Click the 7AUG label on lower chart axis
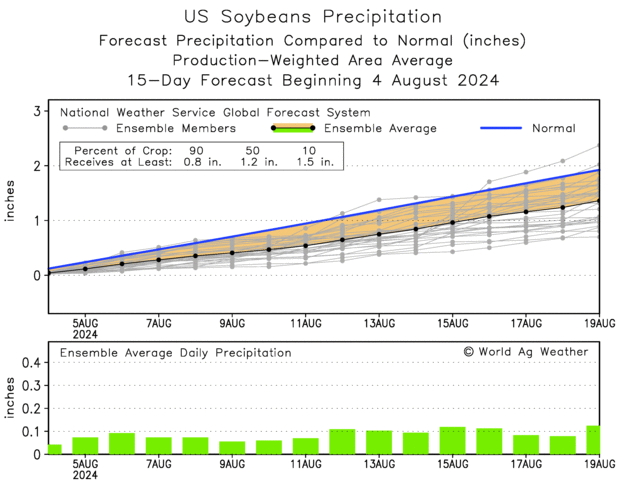 tap(159, 464)
